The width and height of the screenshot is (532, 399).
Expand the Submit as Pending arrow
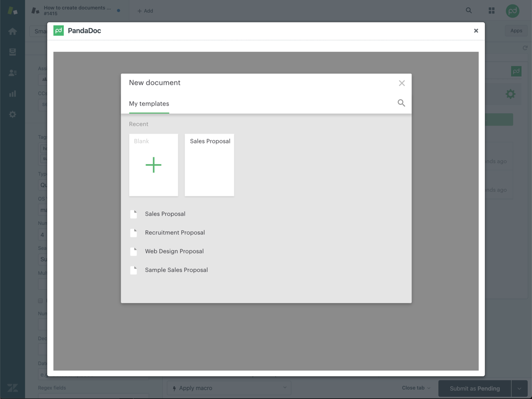click(x=520, y=388)
